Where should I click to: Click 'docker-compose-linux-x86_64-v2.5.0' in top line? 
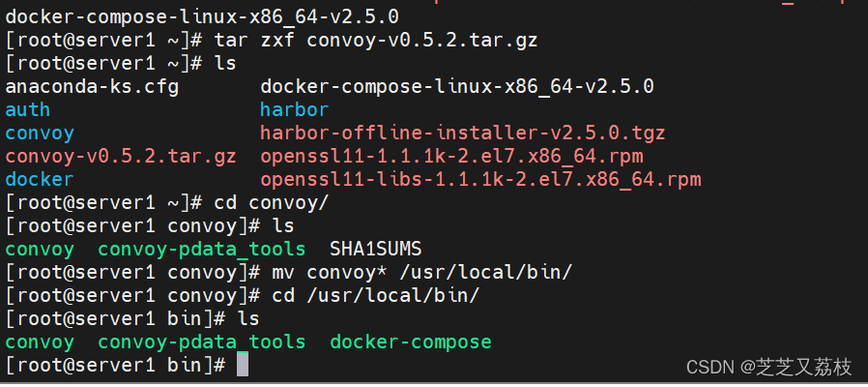point(202,16)
